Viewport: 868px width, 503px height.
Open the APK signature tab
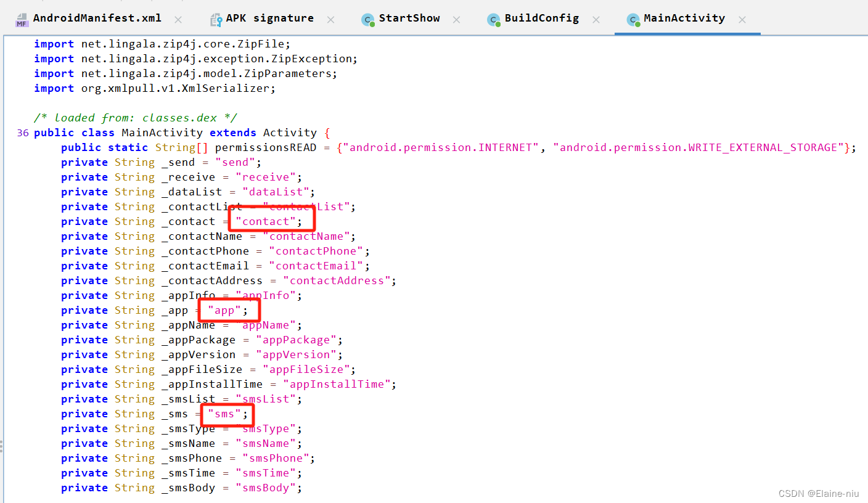tap(269, 18)
